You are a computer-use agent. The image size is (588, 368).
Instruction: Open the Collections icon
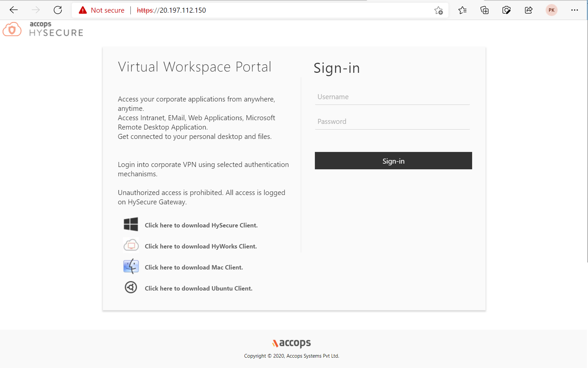(x=484, y=10)
